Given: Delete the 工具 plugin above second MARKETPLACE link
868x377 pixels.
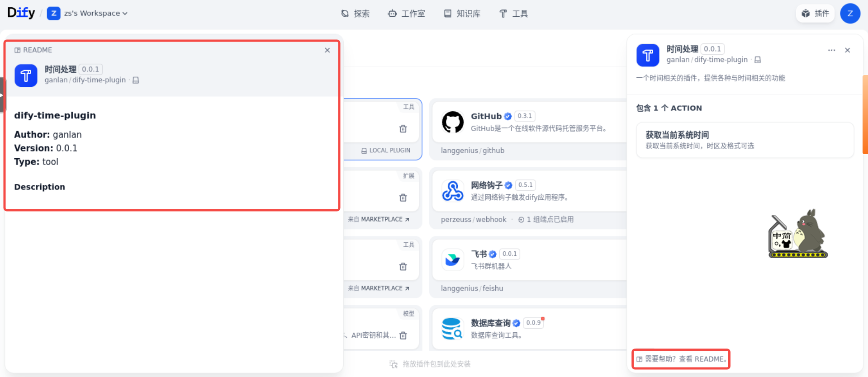Looking at the screenshot, I should pyautogui.click(x=403, y=267).
